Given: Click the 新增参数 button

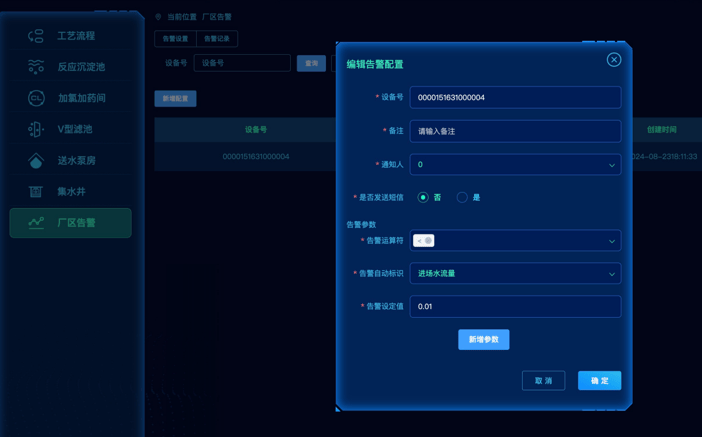Looking at the screenshot, I should (484, 340).
